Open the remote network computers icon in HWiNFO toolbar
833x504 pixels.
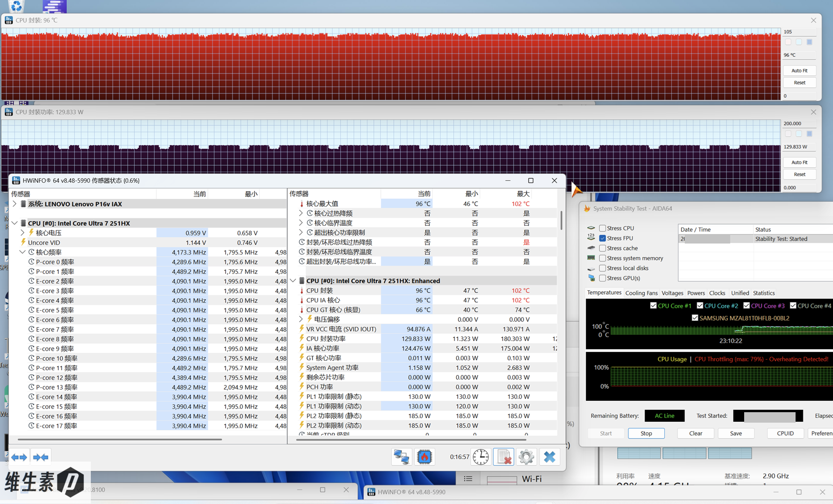click(x=401, y=457)
